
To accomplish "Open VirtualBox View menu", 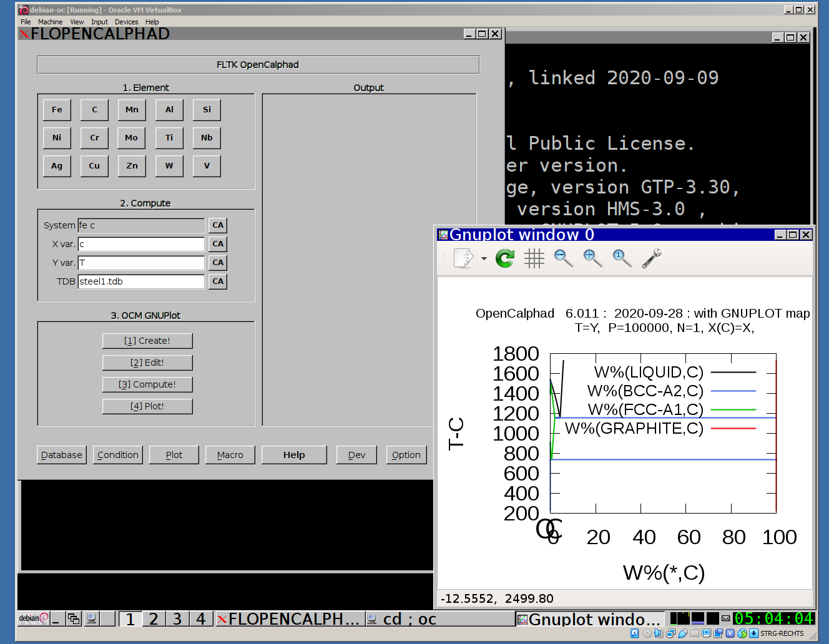I will pyautogui.click(x=77, y=22).
